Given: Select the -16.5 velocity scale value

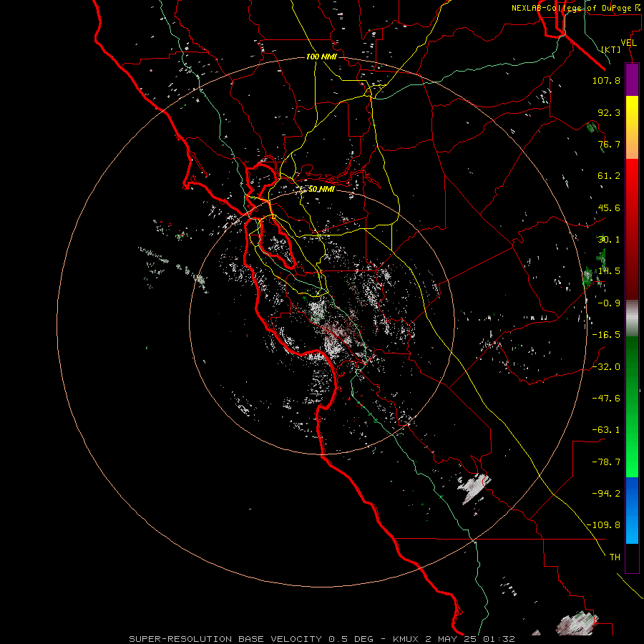Looking at the screenshot, I should pyautogui.click(x=606, y=335).
